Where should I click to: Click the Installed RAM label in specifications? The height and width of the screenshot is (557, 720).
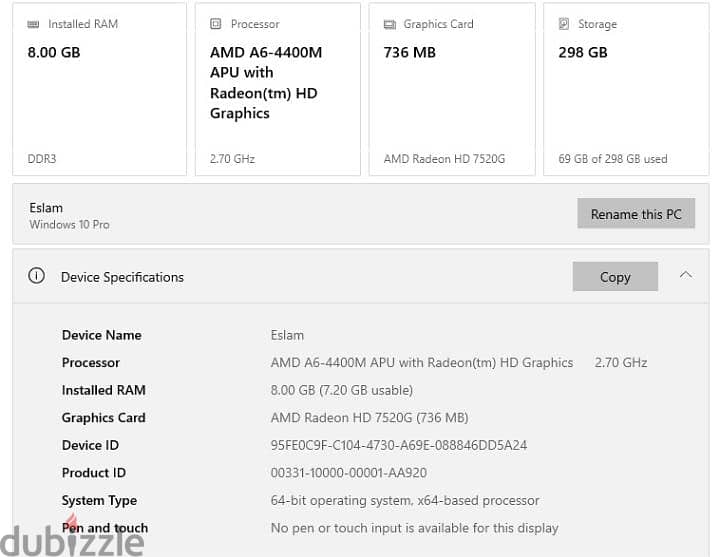click(103, 390)
